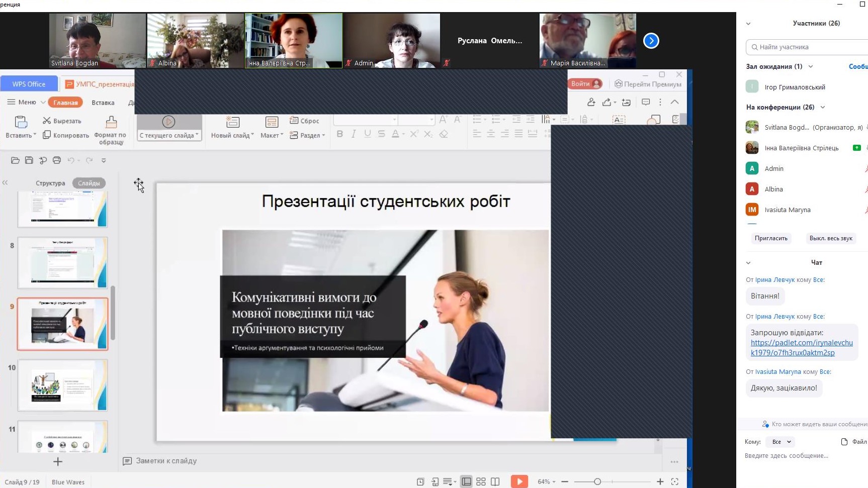Screen dimensions: 868x488
Task: Click the zoom slider handle in status bar
Action: [597, 481]
